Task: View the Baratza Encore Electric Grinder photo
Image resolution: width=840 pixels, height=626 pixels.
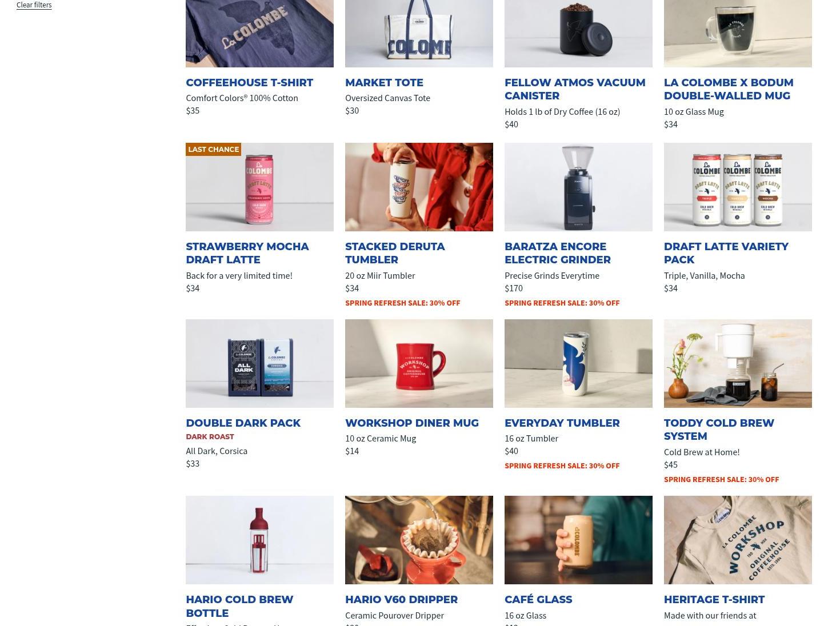Action: (578, 187)
